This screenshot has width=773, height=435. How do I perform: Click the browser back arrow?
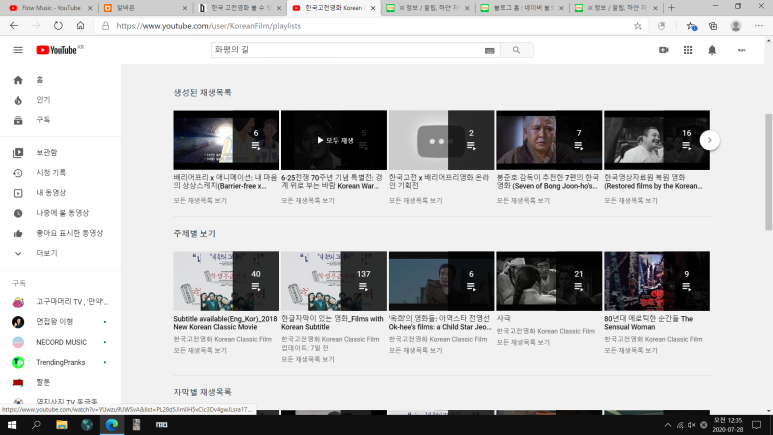[x=14, y=26]
